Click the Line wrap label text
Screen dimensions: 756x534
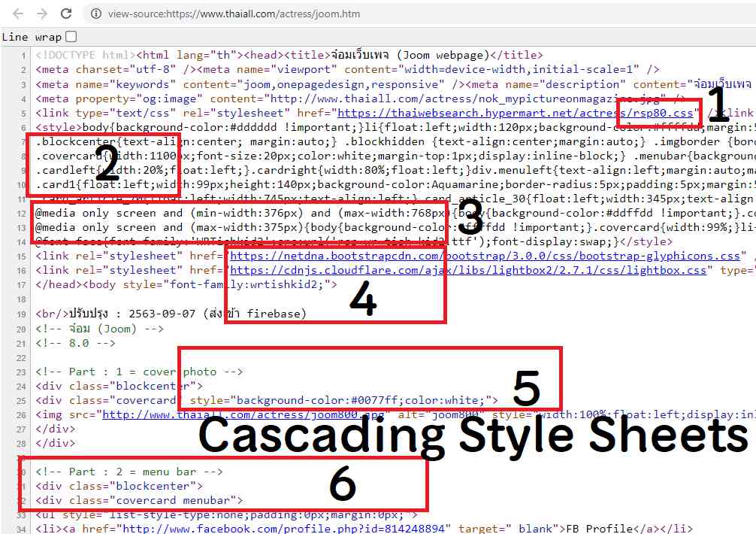tap(32, 36)
